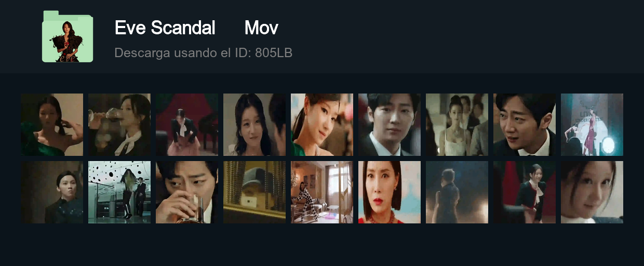This screenshot has height=266, width=644.
Task: Open thumbnail of couple in polka-dot lobby
Action: tap(119, 192)
